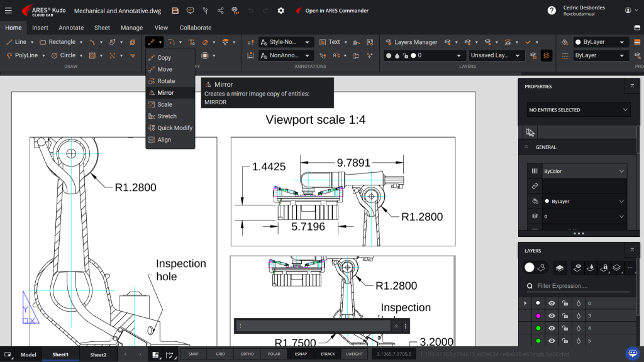Choose Scale from the Modify dropdown
Viewport: 644px width, 362px height.
170,105
